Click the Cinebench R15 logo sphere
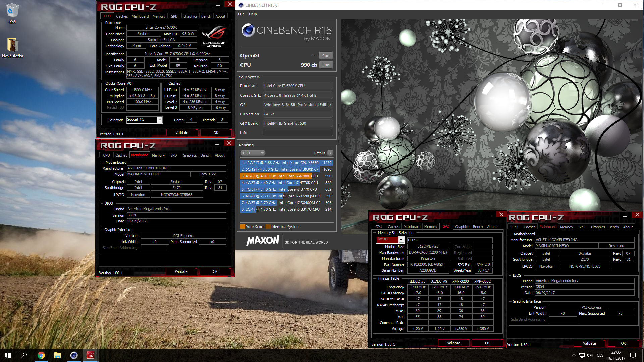The width and height of the screenshot is (644, 362). click(x=248, y=31)
